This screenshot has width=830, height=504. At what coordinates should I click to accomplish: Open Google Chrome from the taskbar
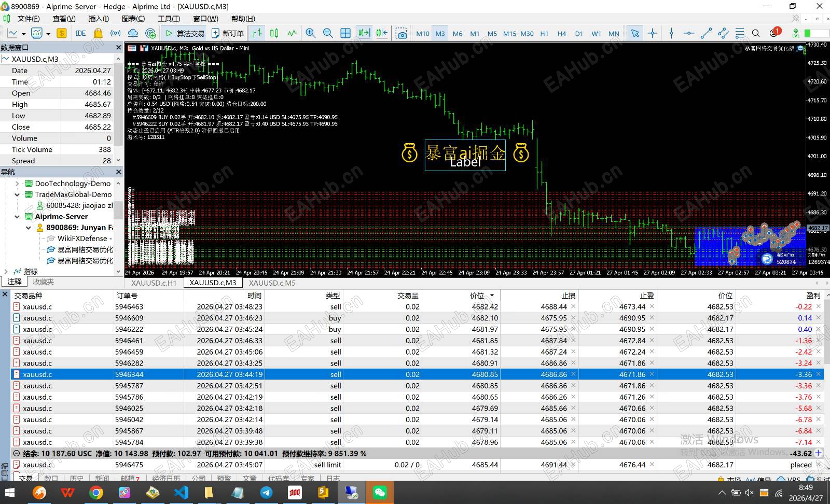pyautogui.click(x=96, y=492)
